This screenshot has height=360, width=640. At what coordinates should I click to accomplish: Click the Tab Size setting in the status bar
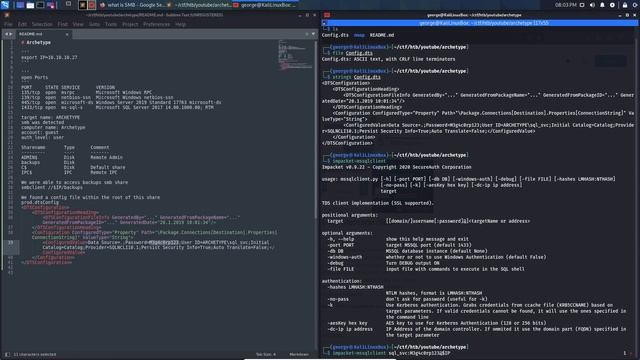pyautogui.click(x=266, y=354)
